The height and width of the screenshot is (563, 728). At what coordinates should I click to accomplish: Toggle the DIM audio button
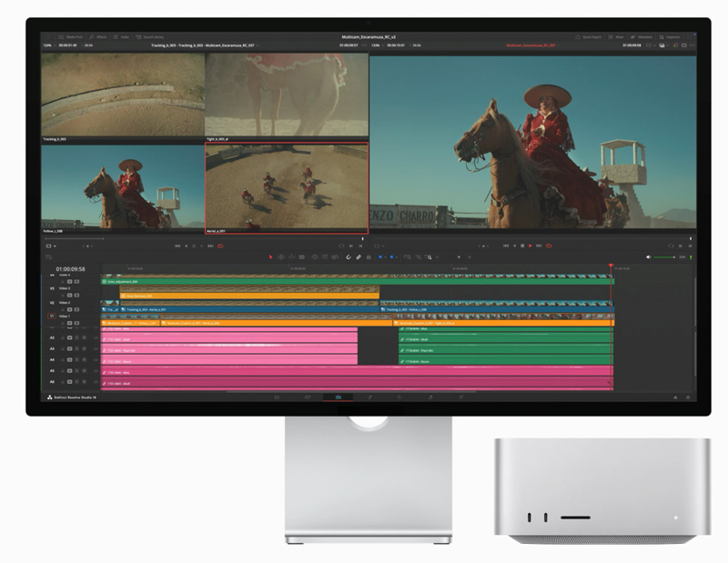[682, 257]
